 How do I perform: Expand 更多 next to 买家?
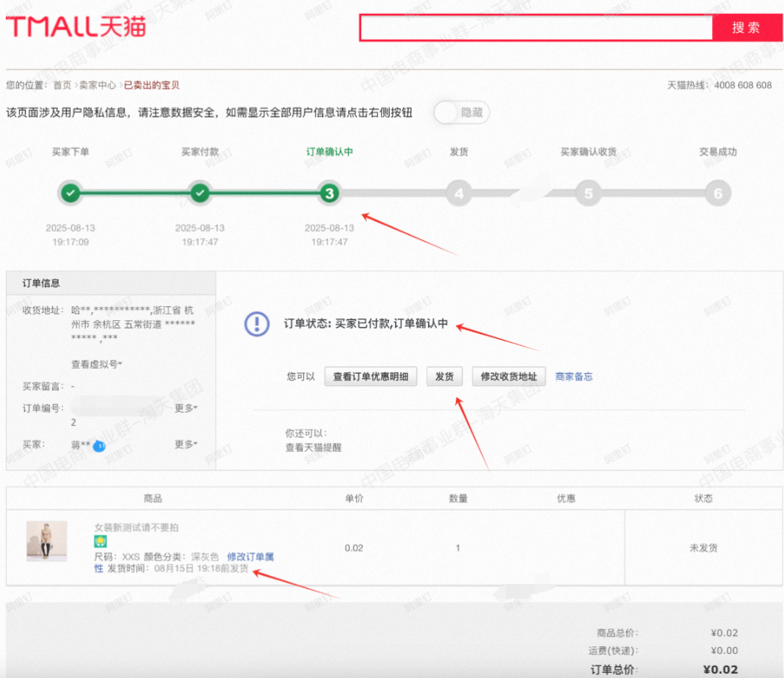click(186, 444)
